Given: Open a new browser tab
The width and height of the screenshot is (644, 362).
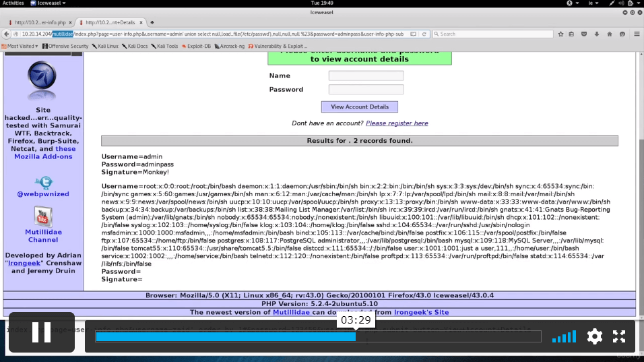Looking at the screenshot, I should pos(152,23).
